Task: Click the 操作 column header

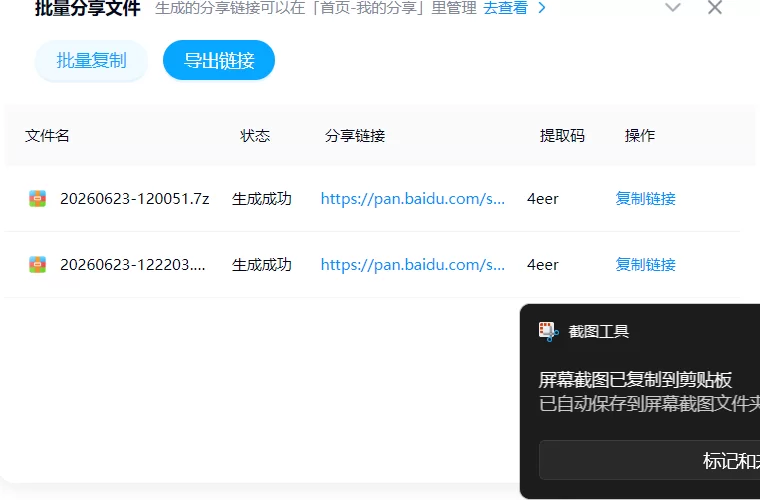Action: click(640, 136)
